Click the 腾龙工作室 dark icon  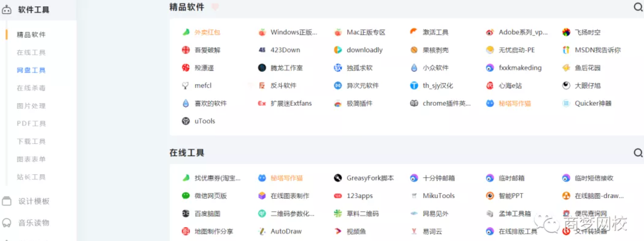(262, 68)
